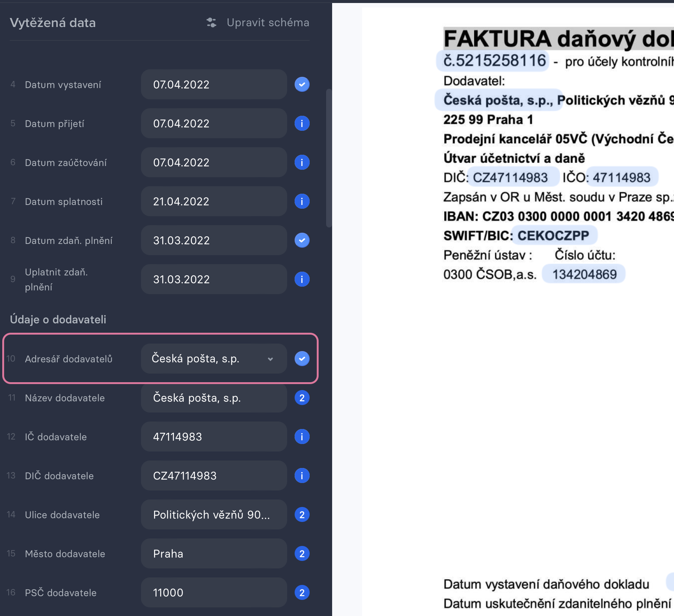Edit the IČ dodavatele 47114983 field
This screenshot has height=616, width=674.
click(x=214, y=437)
